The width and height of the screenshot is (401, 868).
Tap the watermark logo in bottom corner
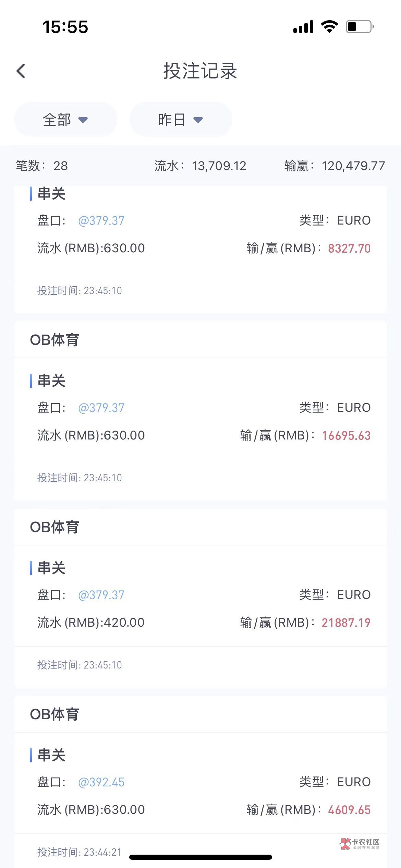pos(359,844)
